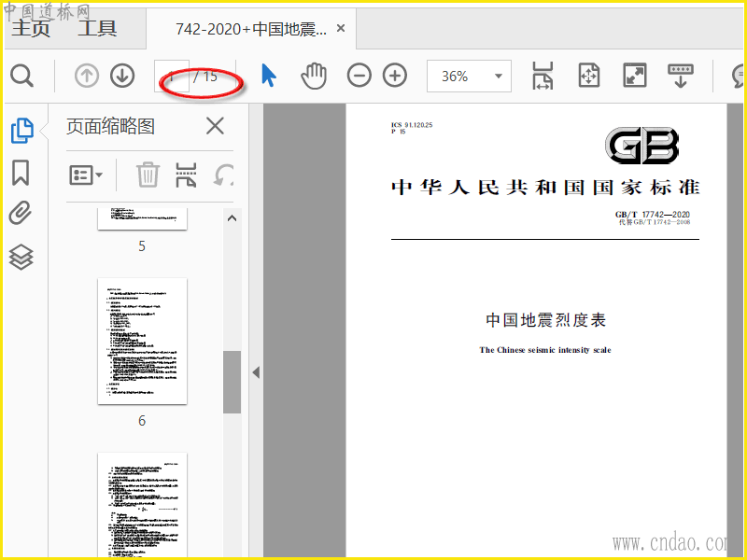Zoom in with plus button

click(x=395, y=76)
